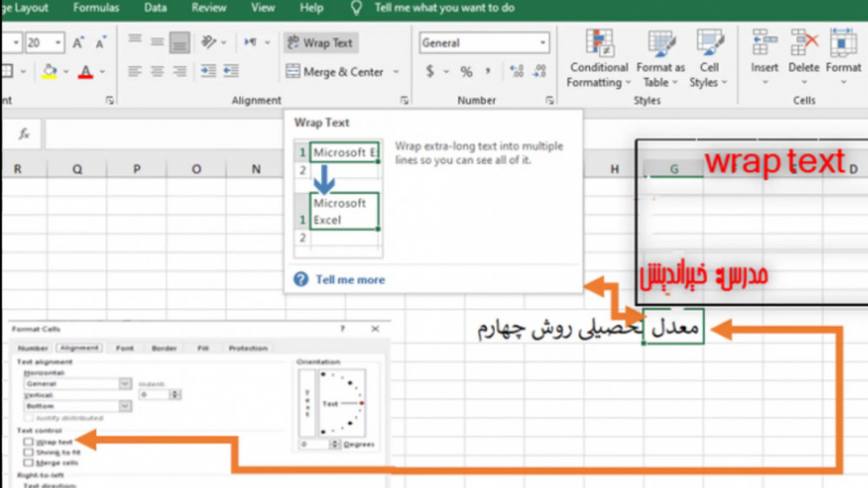
Task: Switch to Protection tab in Format Cells
Action: tap(248, 348)
